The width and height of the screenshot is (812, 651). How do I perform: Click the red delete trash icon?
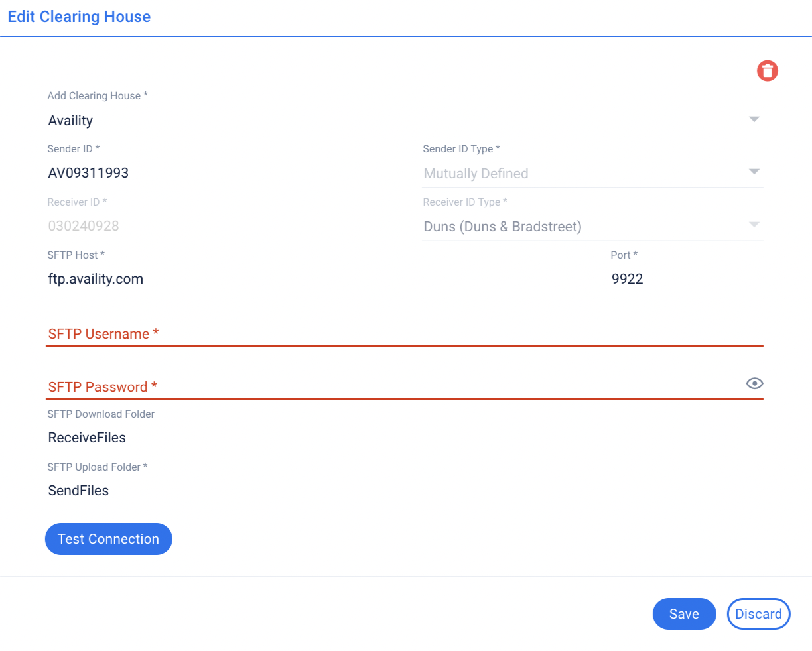[768, 71]
